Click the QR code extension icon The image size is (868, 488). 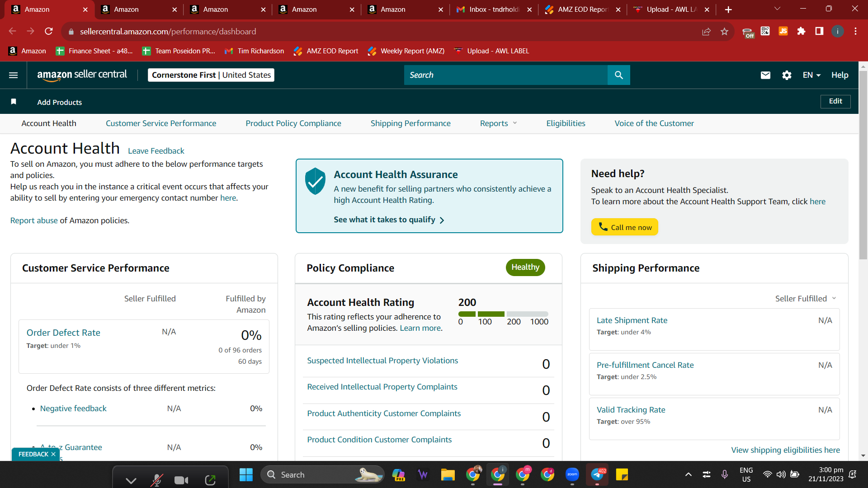[x=765, y=31]
